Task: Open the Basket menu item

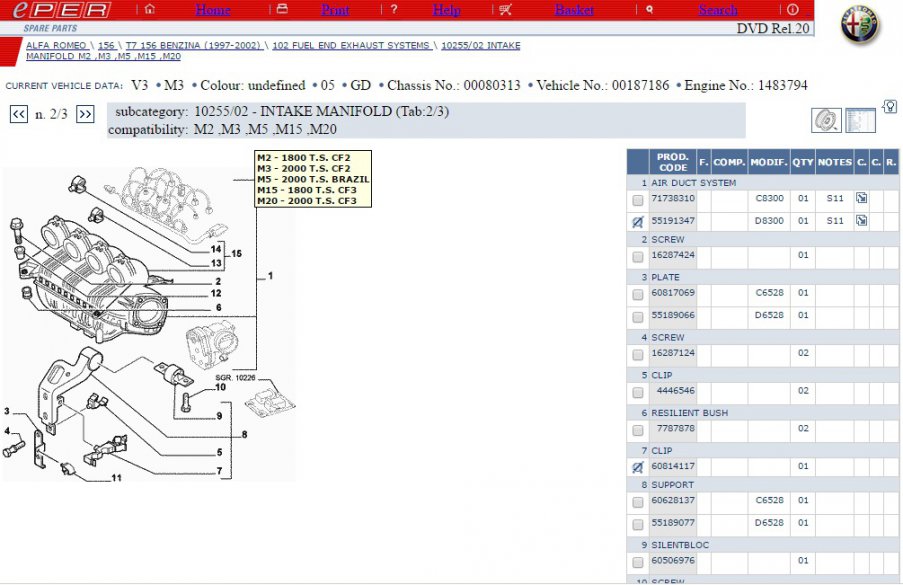Action: 573,10
